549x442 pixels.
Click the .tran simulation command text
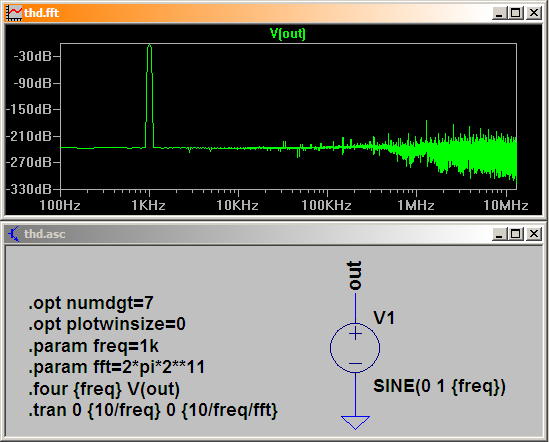click(153, 410)
